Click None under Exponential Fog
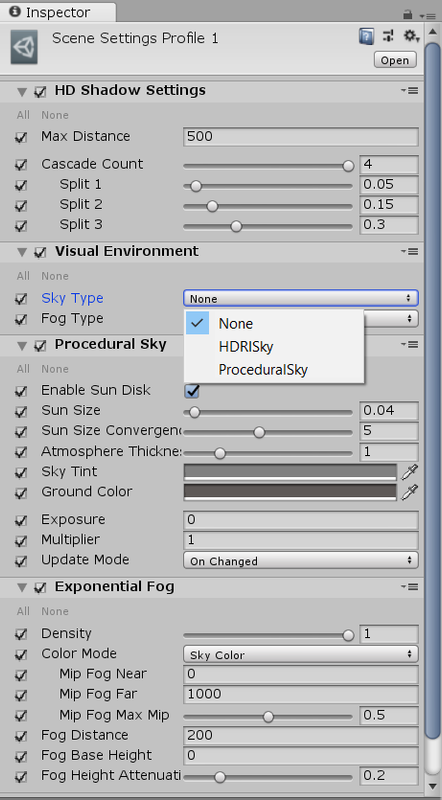The image size is (442, 800). (55, 611)
